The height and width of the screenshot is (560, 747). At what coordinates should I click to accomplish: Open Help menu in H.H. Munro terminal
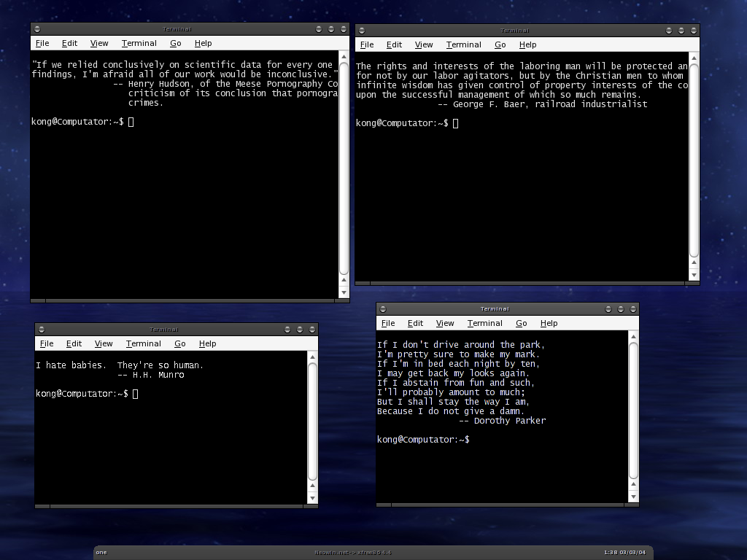point(207,344)
